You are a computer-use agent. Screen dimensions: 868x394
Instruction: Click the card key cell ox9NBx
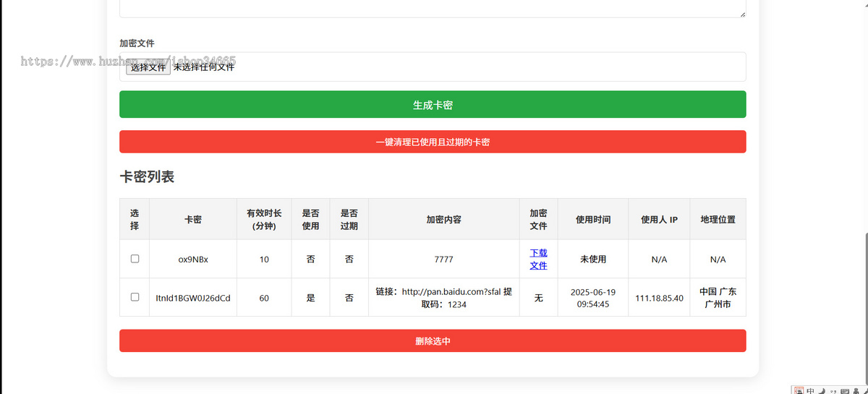[193, 260]
